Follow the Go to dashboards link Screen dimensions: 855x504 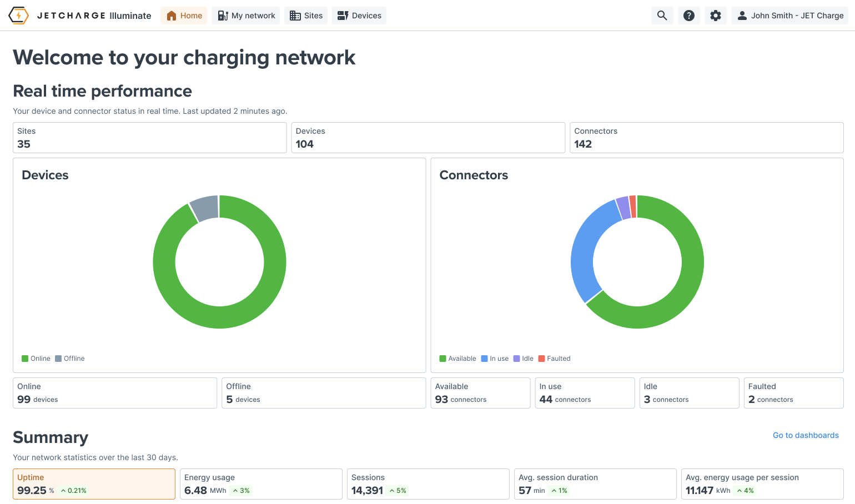(x=806, y=435)
